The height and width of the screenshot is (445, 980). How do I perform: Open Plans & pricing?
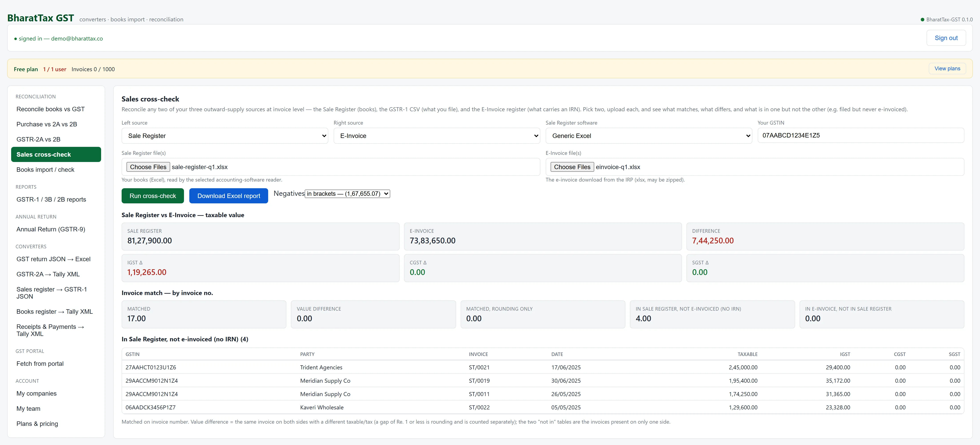(56, 424)
